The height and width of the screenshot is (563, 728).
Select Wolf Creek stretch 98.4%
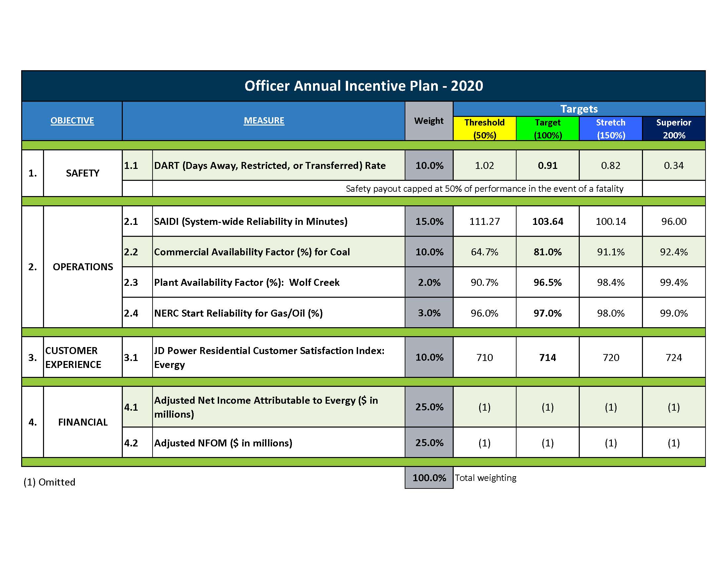(610, 282)
